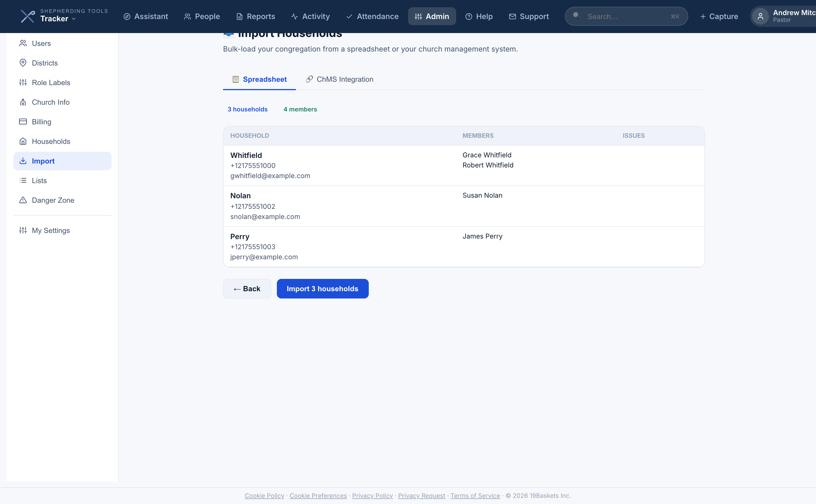816x504 pixels.
Task: Open the Privacy Policy link
Action: coord(372,496)
